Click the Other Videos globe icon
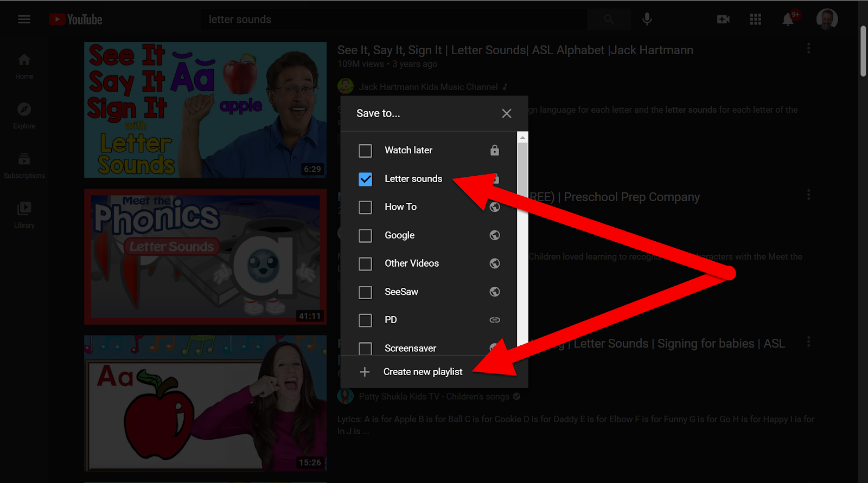This screenshot has width=868, height=483. click(495, 263)
